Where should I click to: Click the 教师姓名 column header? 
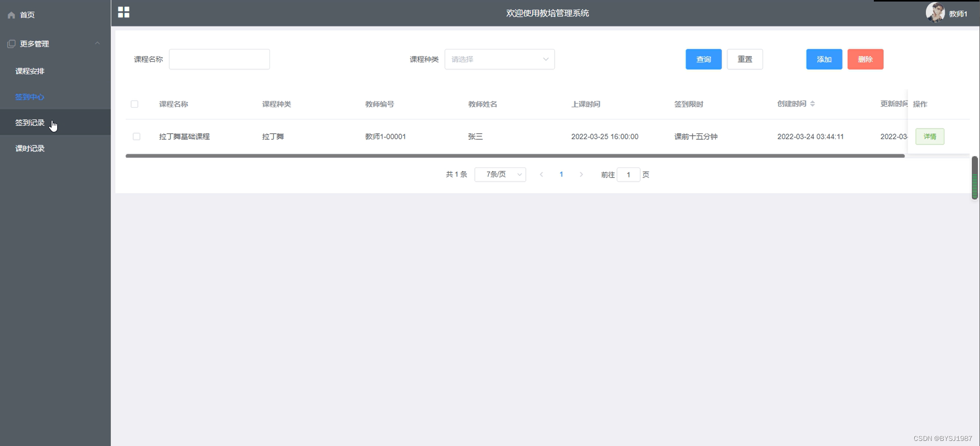coord(483,104)
